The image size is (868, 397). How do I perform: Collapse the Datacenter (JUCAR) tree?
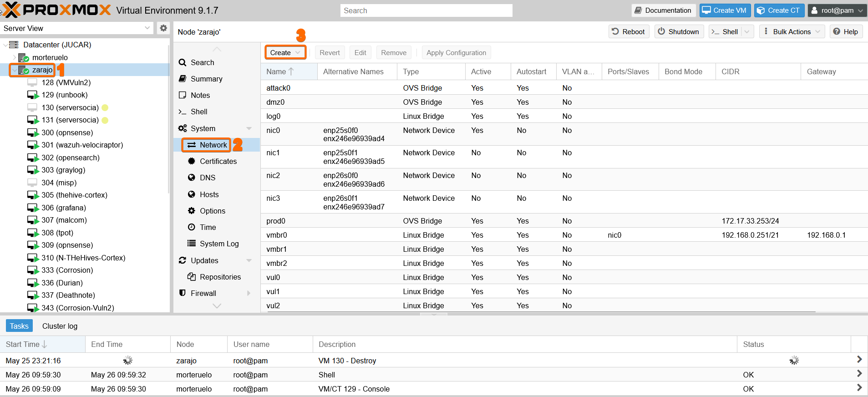coord(5,45)
